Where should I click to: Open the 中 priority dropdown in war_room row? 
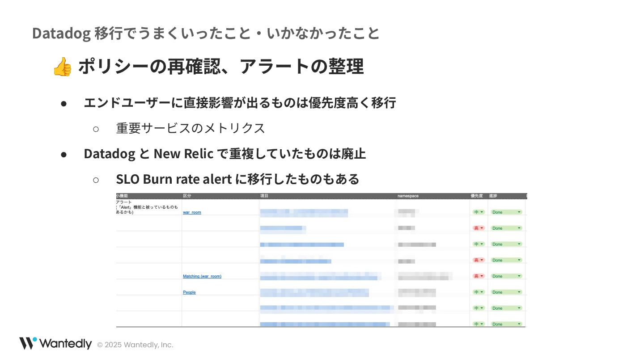coord(479,212)
